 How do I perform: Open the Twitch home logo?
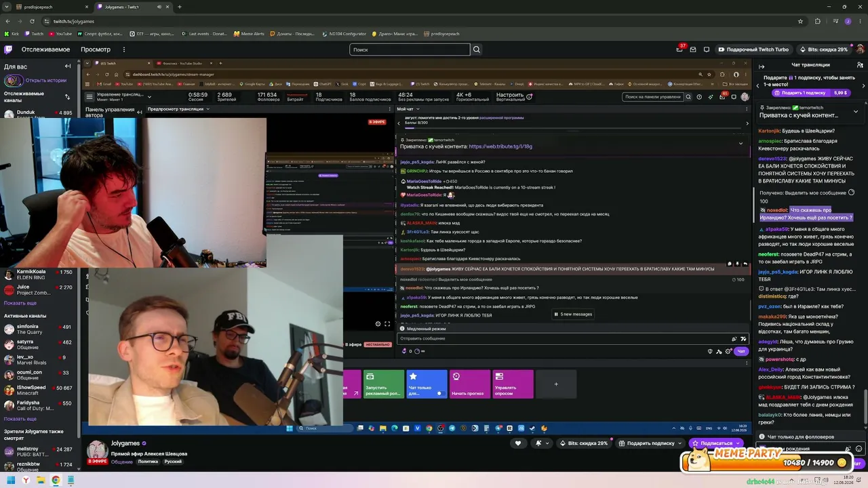(8, 49)
